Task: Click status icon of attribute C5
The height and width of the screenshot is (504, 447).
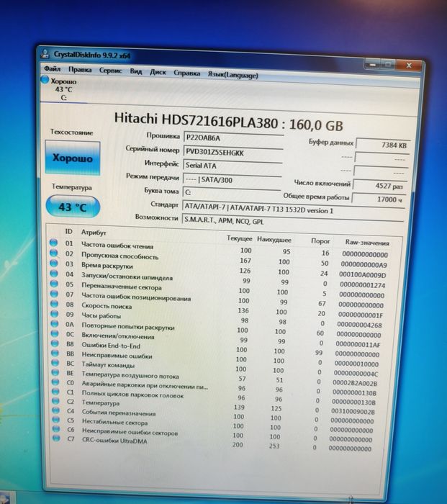Action: click(56, 420)
